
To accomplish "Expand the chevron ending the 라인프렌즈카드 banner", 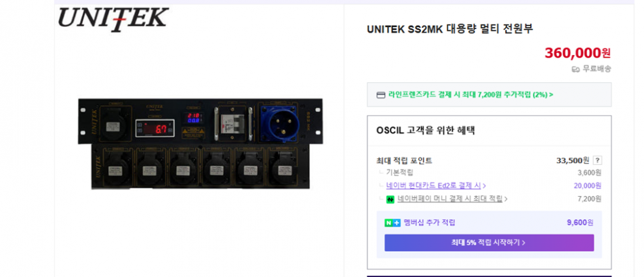I will coord(550,94).
